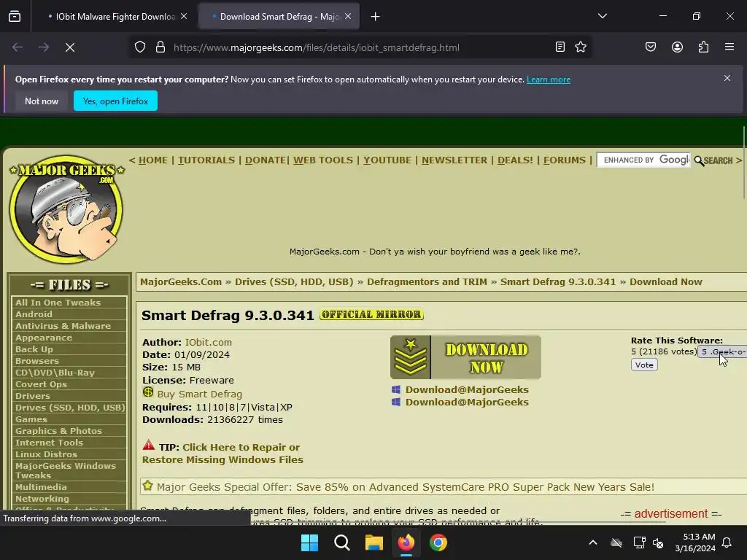
Task: Click Repair or Restore Missing Windows Files
Action: click(x=222, y=454)
